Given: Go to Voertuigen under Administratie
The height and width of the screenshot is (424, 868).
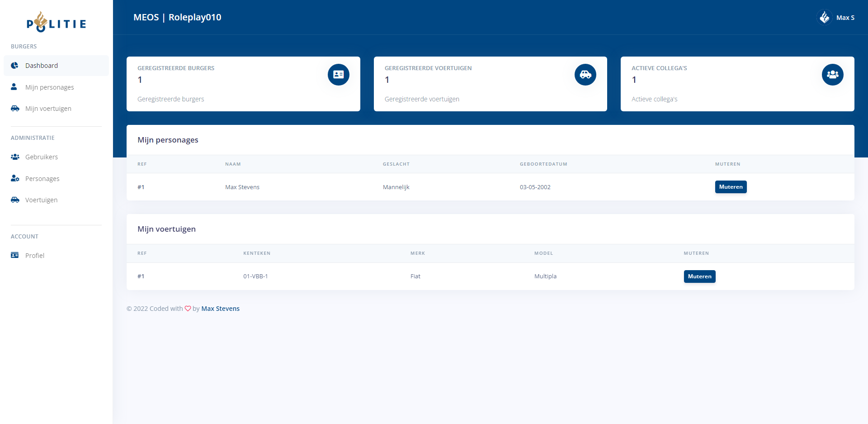Looking at the screenshot, I should (x=41, y=200).
